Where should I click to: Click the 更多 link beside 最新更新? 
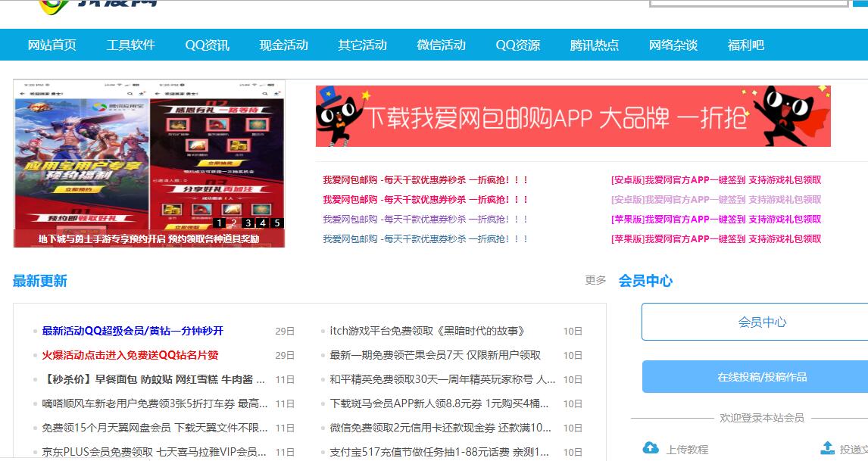pos(595,281)
